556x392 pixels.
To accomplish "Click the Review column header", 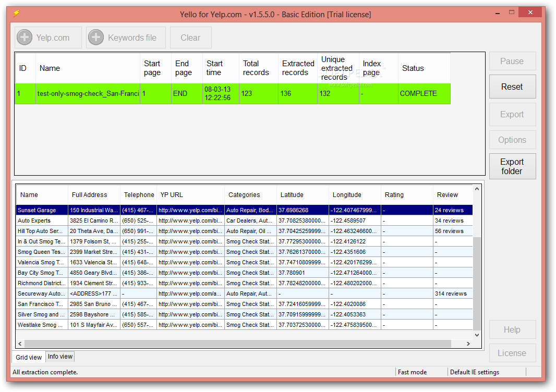I will tap(453, 194).
